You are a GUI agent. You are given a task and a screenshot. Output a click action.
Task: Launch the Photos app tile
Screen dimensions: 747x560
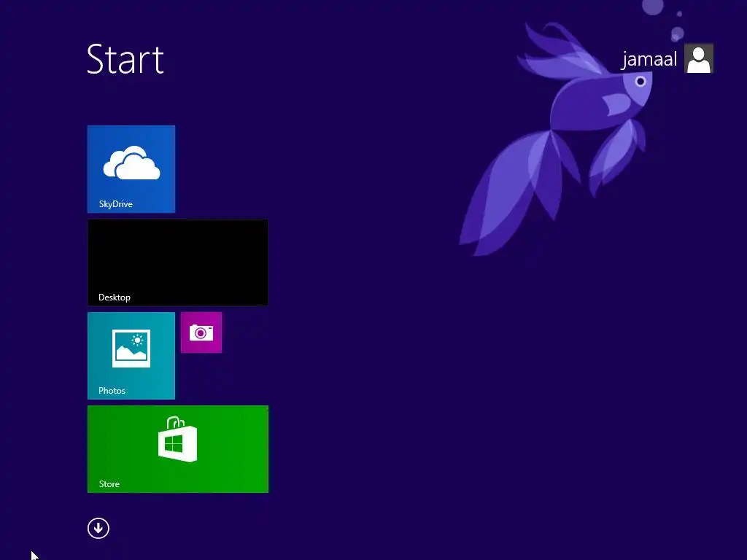[131, 356]
